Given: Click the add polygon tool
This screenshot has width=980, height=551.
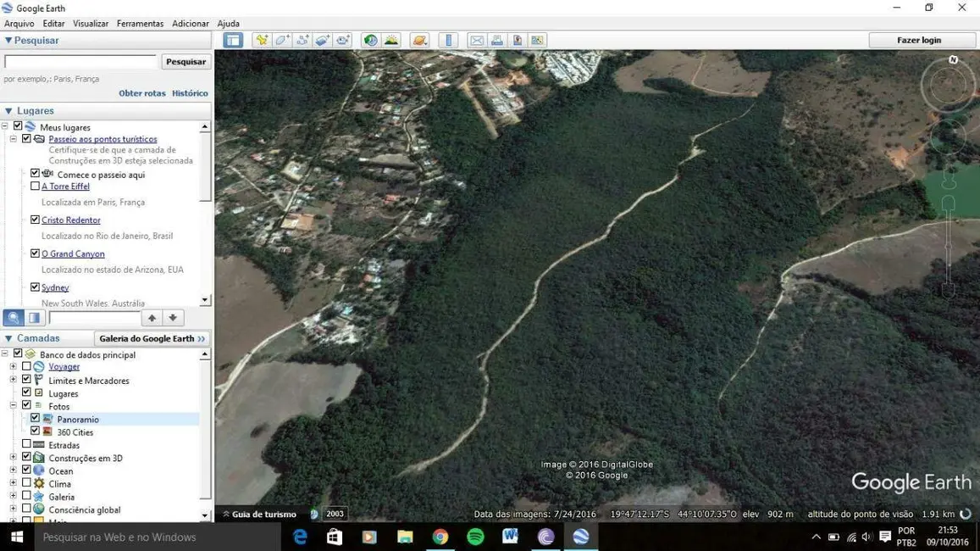Looking at the screenshot, I should pyautogui.click(x=282, y=40).
